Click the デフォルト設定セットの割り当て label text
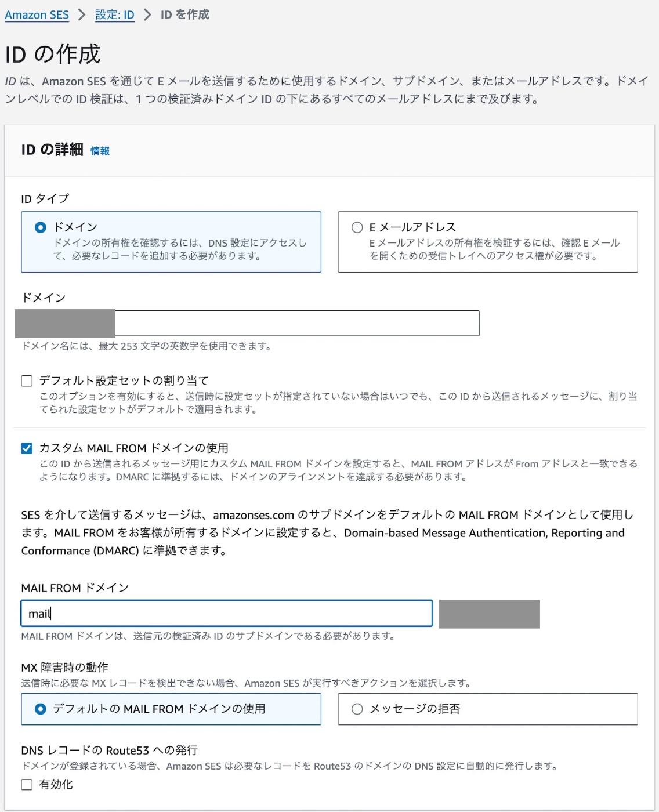The width and height of the screenshot is (659, 812). coord(124,381)
